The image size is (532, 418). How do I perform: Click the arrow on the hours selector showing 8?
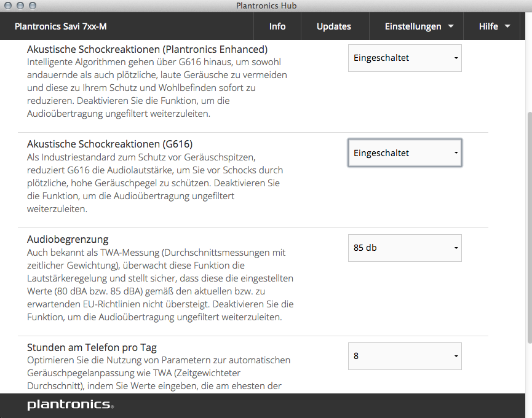(456, 356)
